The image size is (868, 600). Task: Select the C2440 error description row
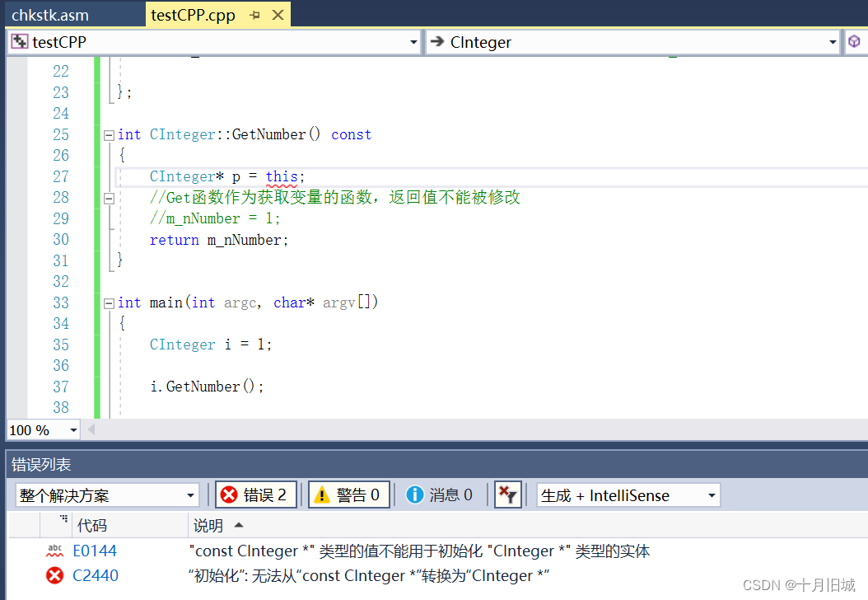coord(369,575)
